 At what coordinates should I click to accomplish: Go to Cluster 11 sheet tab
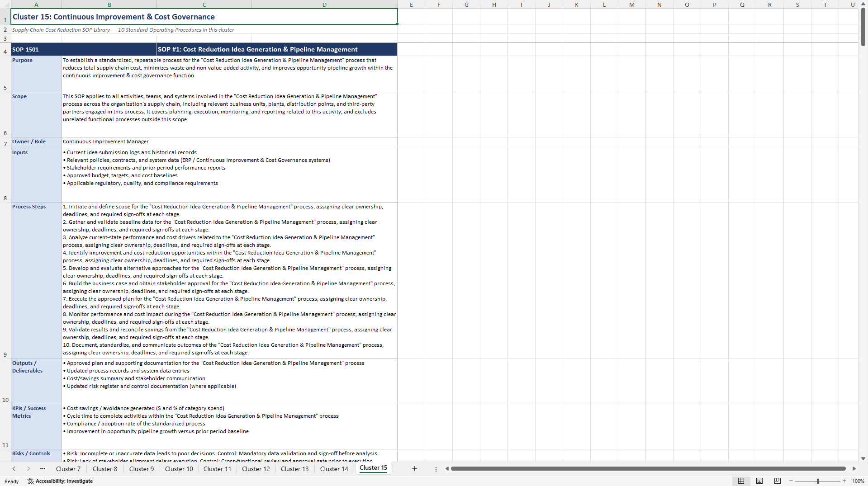(x=217, y=469)
